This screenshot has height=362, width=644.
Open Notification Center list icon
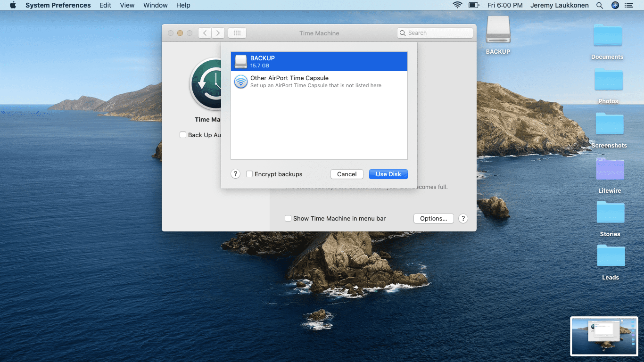click(629, 5)
